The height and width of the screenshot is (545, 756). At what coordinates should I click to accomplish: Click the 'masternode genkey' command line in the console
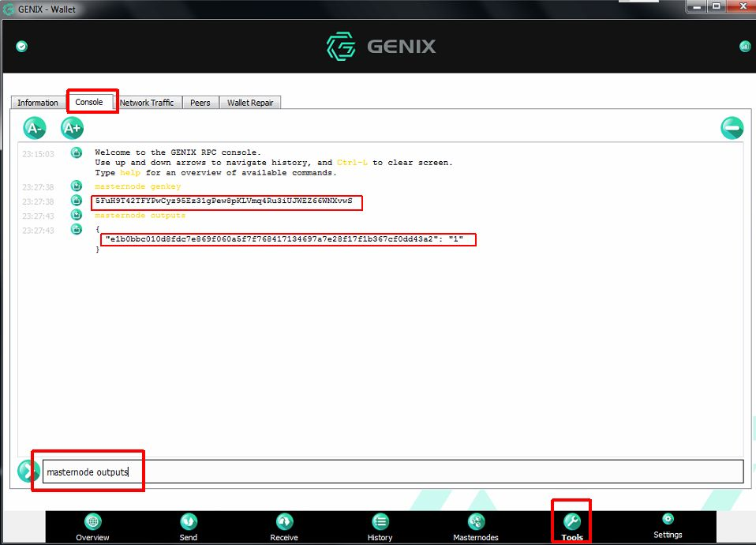point(138,186)
